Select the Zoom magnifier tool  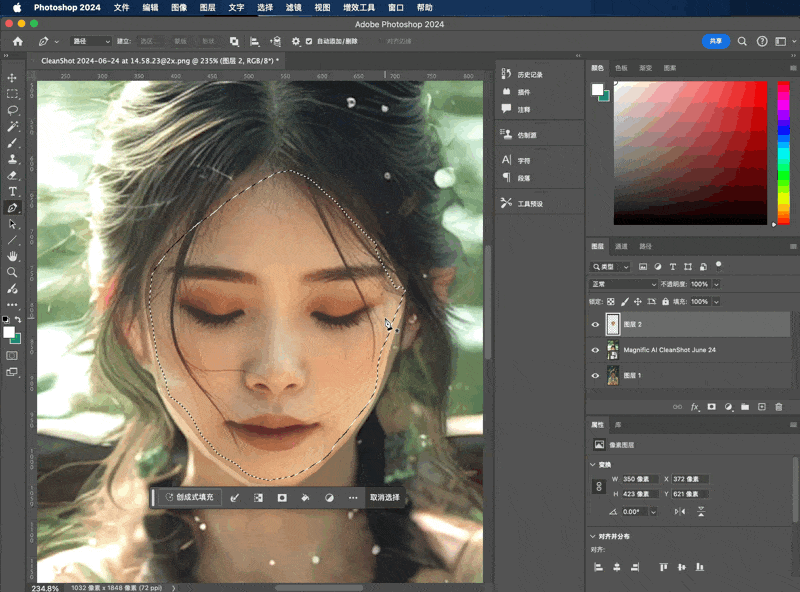(12, 273)
